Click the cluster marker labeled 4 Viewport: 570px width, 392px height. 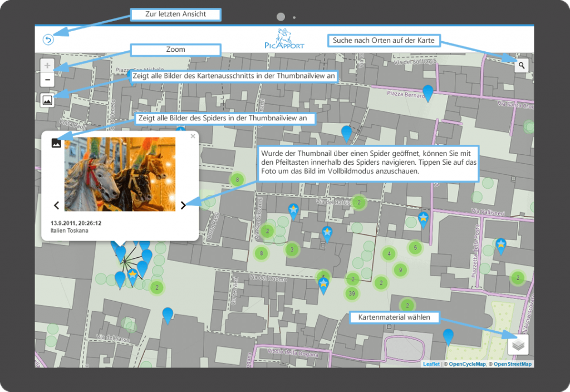(x=389, y=254)
